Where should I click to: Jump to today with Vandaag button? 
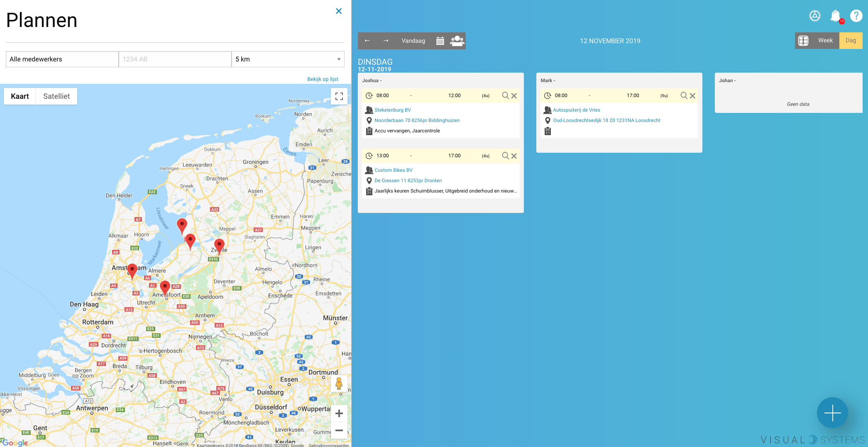coord(413,41)
